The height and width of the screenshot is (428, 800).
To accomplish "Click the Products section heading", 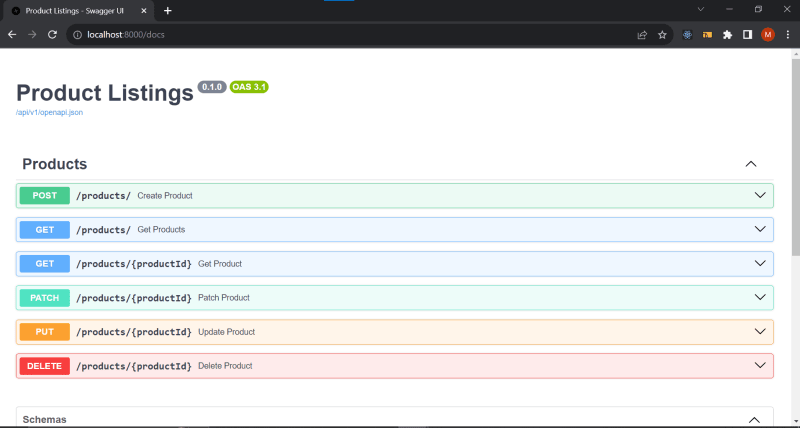I will point(55,164).
